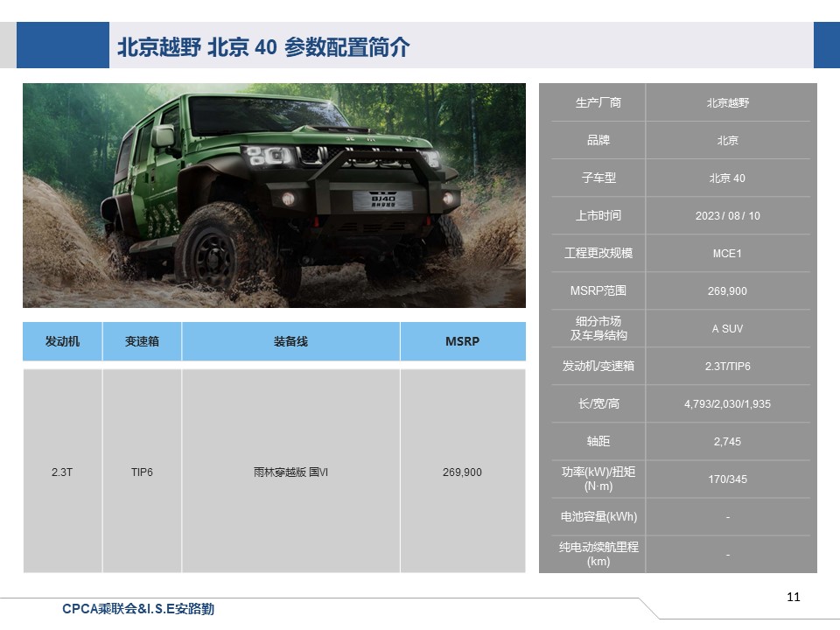This screenshot has height=630, width=840.
Task: Click the 轴距 label
Action: tap(598, 441)
